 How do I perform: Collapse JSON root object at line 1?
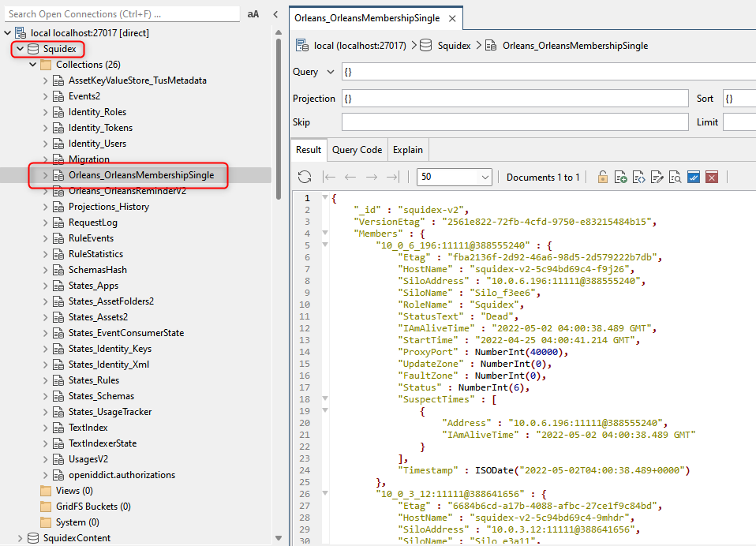324,197
